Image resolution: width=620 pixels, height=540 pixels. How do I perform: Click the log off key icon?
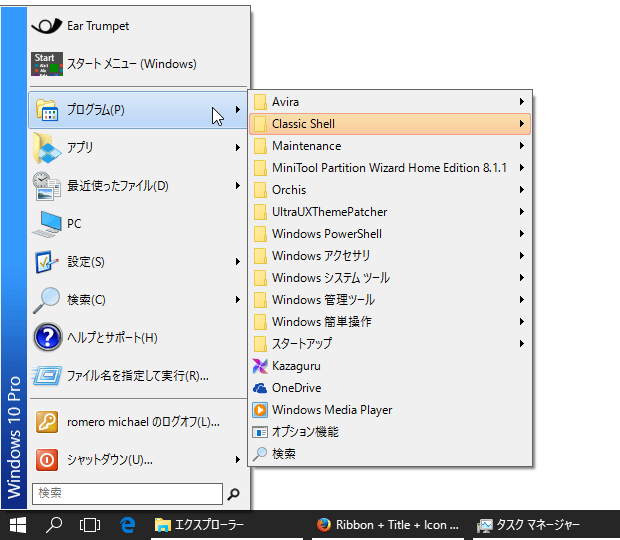coord(47,422)
